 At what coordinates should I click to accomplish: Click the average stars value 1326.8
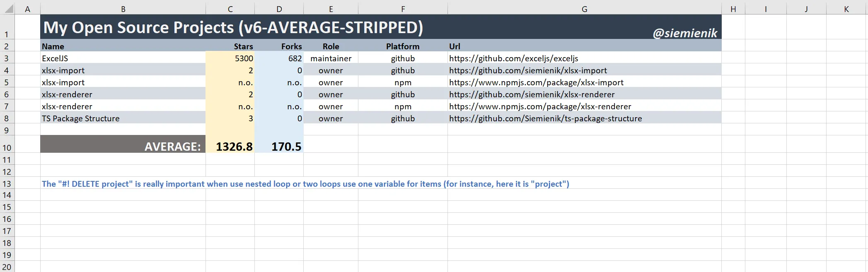click(234, 147)
